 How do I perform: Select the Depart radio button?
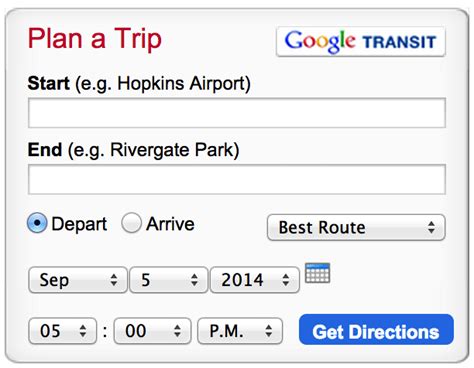(37, 223)
